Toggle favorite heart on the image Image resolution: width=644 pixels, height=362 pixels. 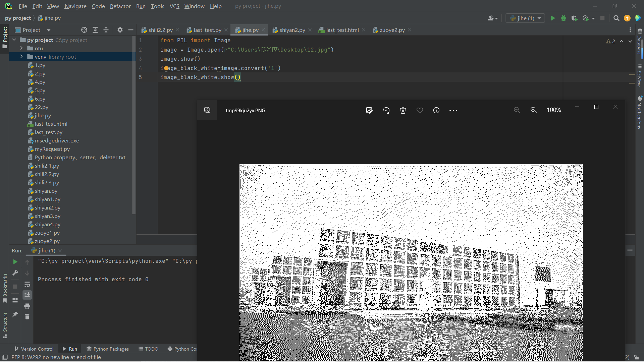coord(420,110)
